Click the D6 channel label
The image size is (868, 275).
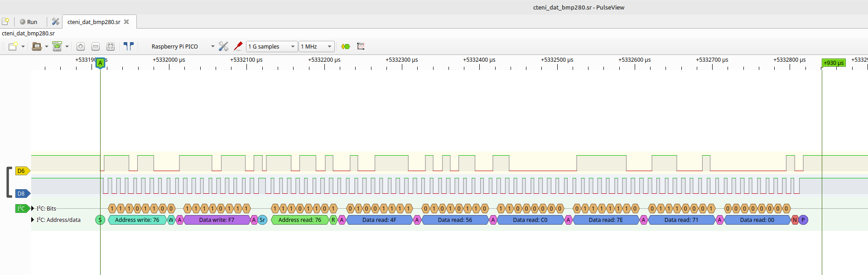21,171
